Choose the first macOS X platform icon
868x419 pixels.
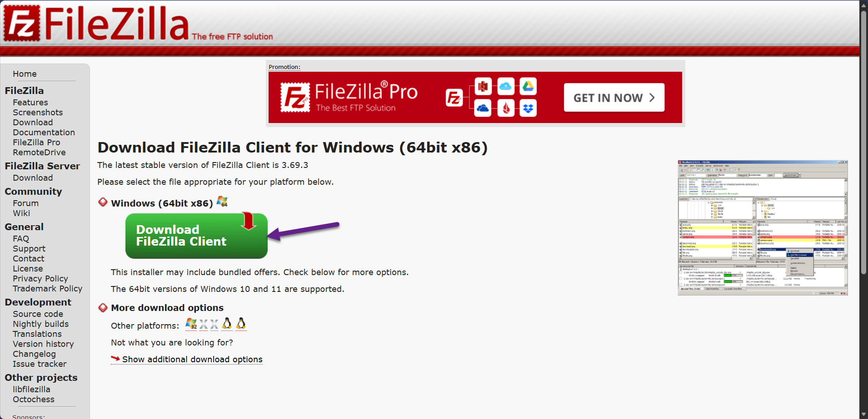tap(204, 324)
